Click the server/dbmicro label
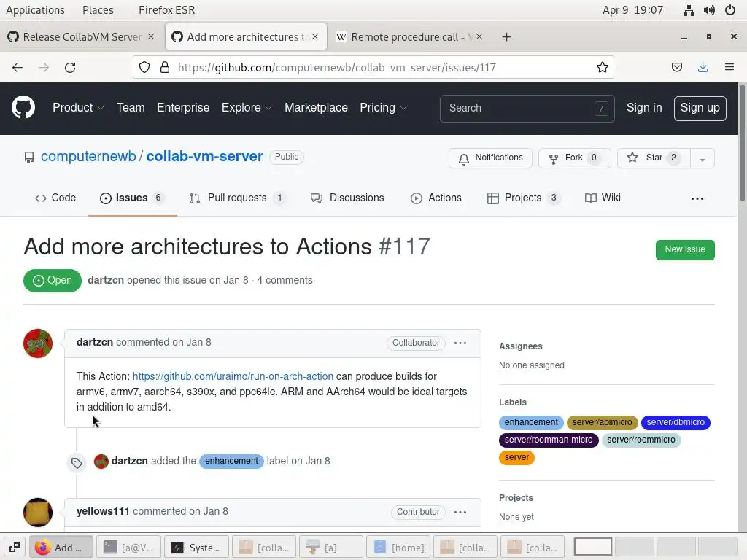The height and width of the screenshot is (560, 747). point(676,422)
